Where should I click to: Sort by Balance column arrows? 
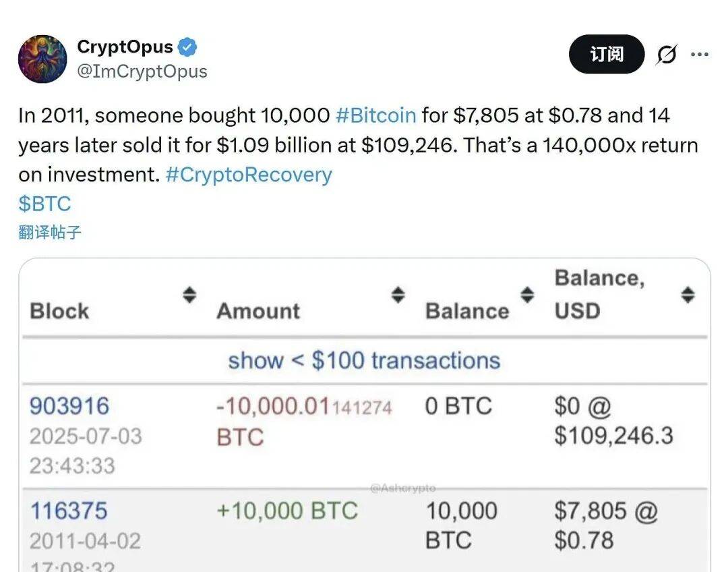[x=528, y=295]
